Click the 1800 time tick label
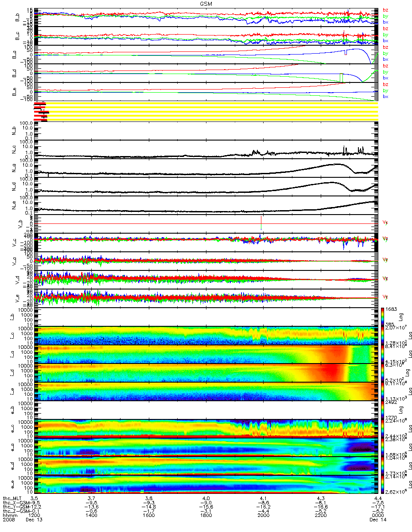Viewport: 412px width, 532px height. pyautogui.click(x=206, y=516)
